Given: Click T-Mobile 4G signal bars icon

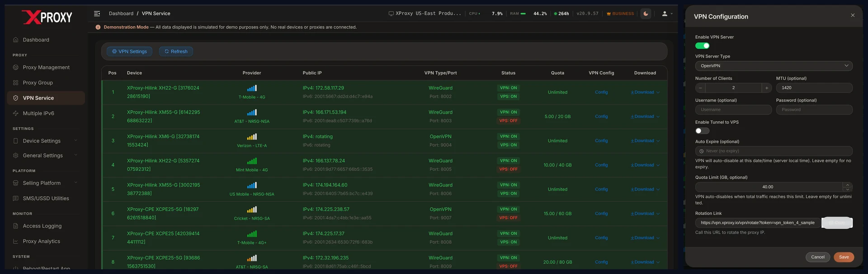Looking at the screenshot, I should click(x=252, y=88).
